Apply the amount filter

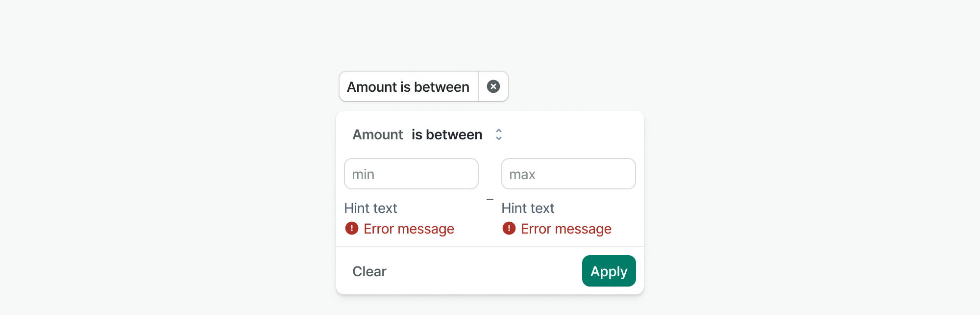click(x=609, y=271)
